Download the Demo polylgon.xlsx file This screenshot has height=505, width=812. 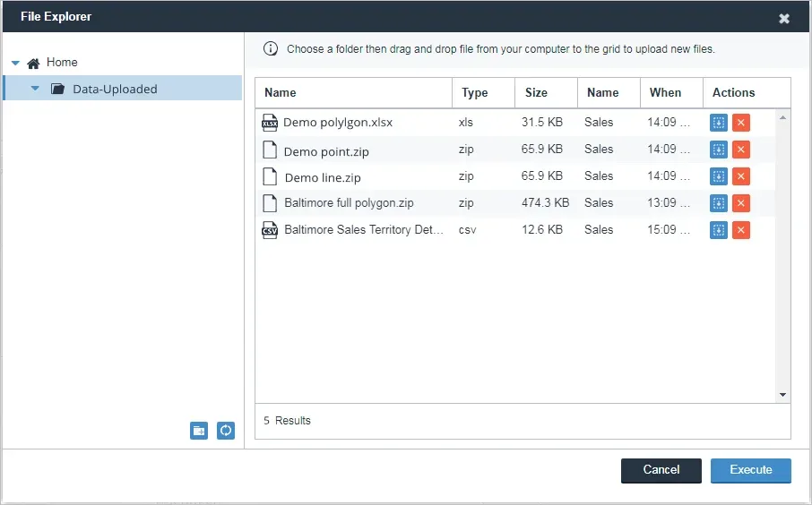pyautogui.click(x=718, y=123)
